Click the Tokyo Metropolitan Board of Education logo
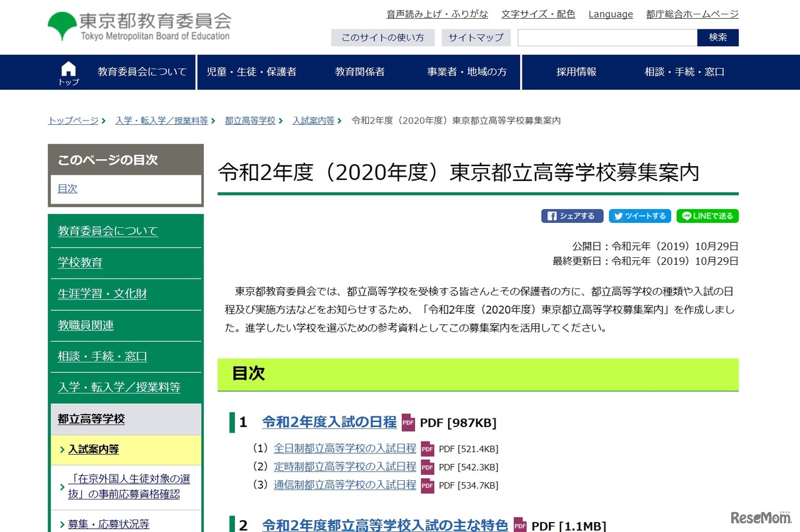 click(137, 26)
